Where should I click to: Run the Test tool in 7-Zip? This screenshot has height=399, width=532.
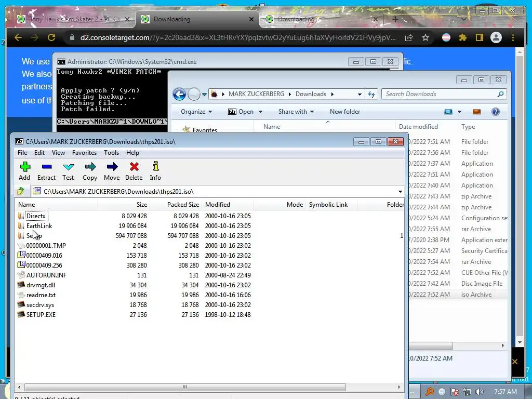[x=68, y=167]
